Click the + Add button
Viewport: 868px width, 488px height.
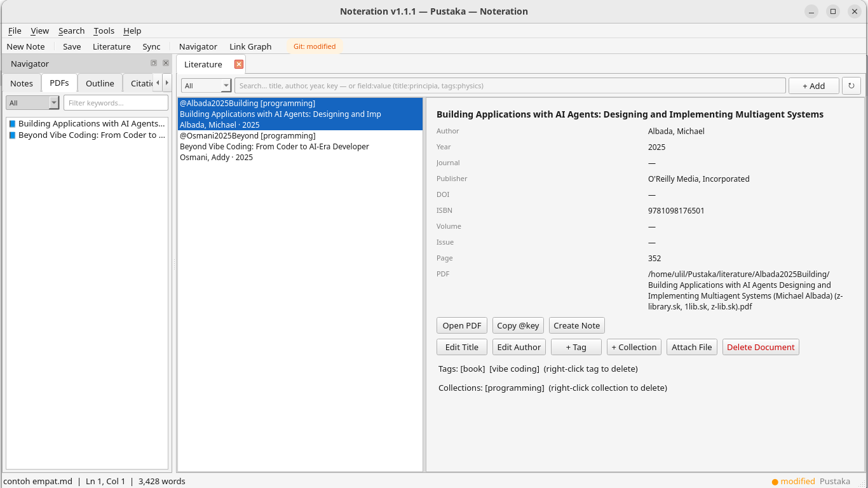pos(813,86)
